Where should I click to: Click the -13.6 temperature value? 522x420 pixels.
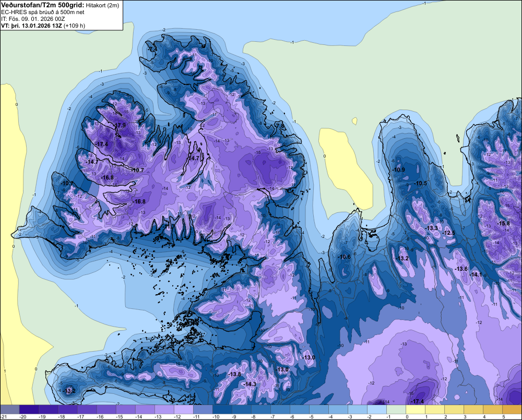tap(461, 269)
